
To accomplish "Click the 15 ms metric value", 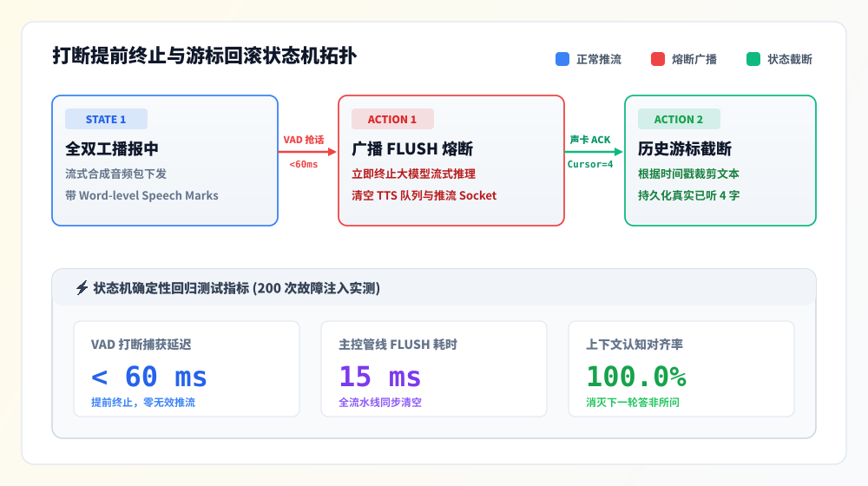I will pos(380,377).
